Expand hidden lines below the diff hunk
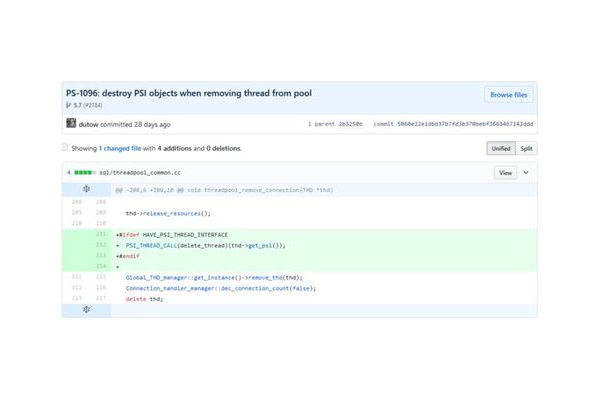Viewport: 600px width, 400px height. coord(86,310)
